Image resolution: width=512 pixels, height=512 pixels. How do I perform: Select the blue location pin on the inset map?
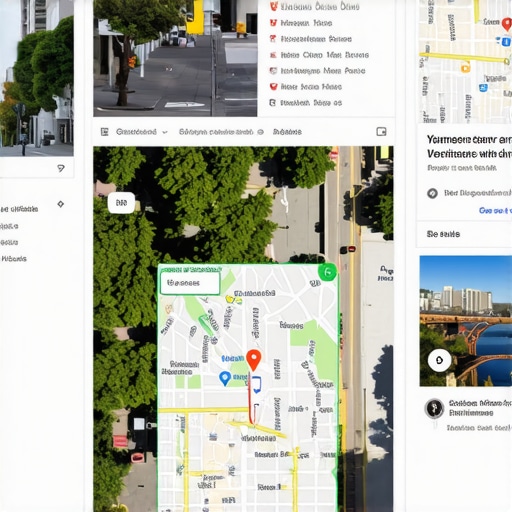[x=225, y=378]
